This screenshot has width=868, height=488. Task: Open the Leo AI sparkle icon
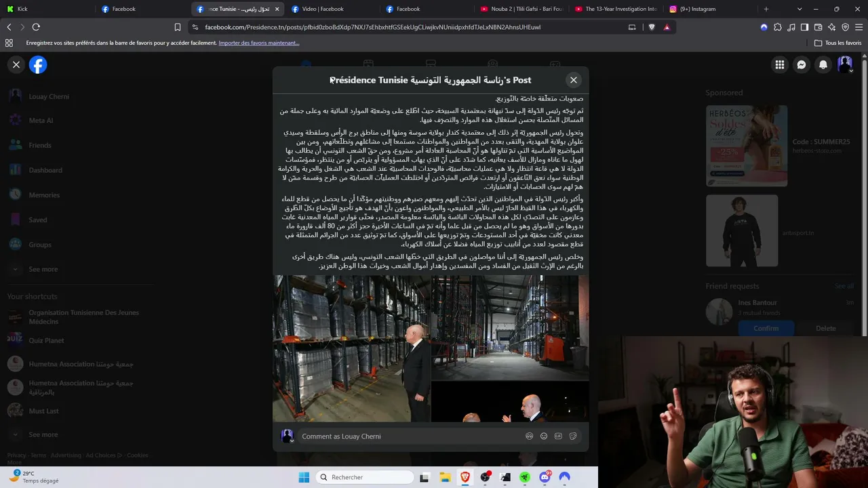coord(832,27)
